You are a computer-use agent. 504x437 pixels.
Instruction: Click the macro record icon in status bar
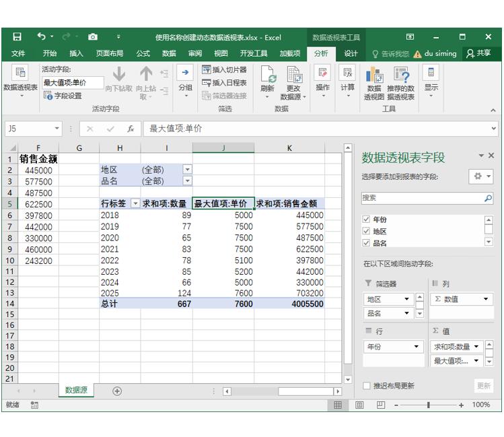tap(34, 405)
